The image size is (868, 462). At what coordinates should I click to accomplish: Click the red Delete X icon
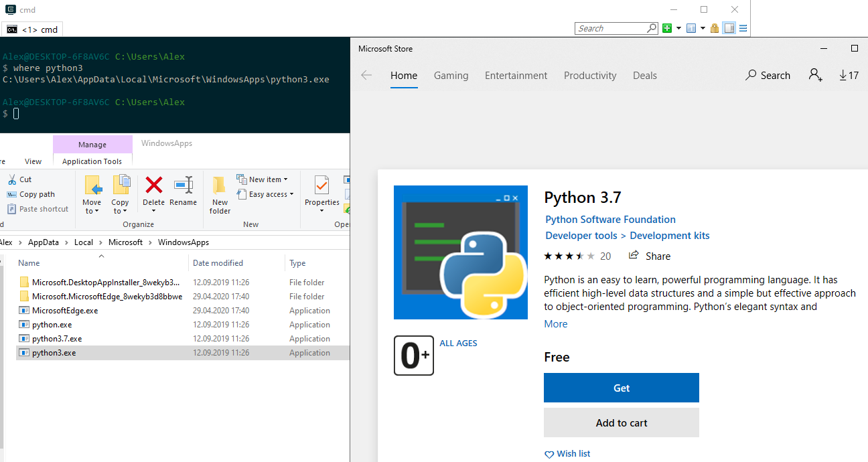pyautogui.click(x=154, y=185)
